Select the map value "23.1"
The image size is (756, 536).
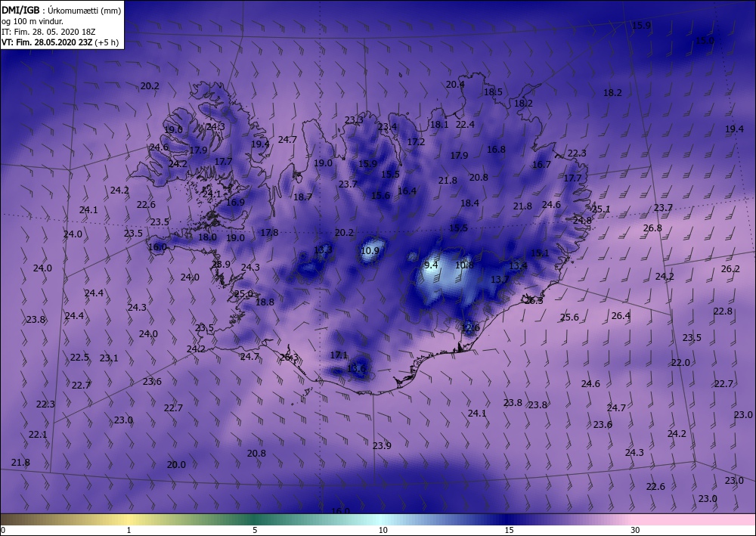pos(109,358)
